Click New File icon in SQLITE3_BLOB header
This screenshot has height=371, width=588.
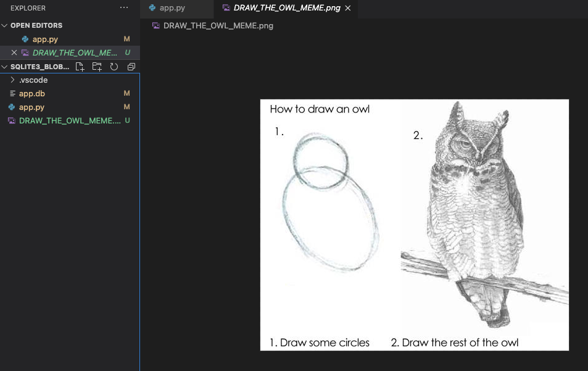tap(80, 67)
